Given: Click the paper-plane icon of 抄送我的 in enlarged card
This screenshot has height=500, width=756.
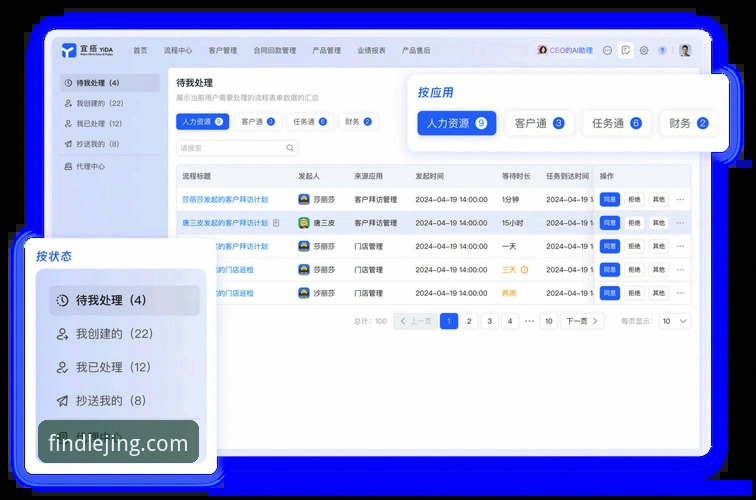Looking at the screenshot, I should (62, 401).
